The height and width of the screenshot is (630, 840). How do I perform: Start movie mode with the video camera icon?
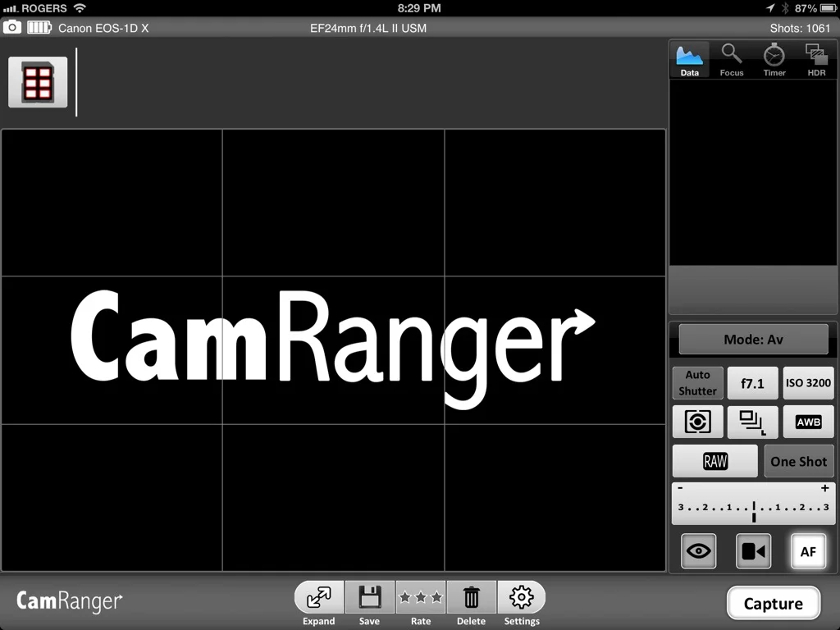coord(753,550)
